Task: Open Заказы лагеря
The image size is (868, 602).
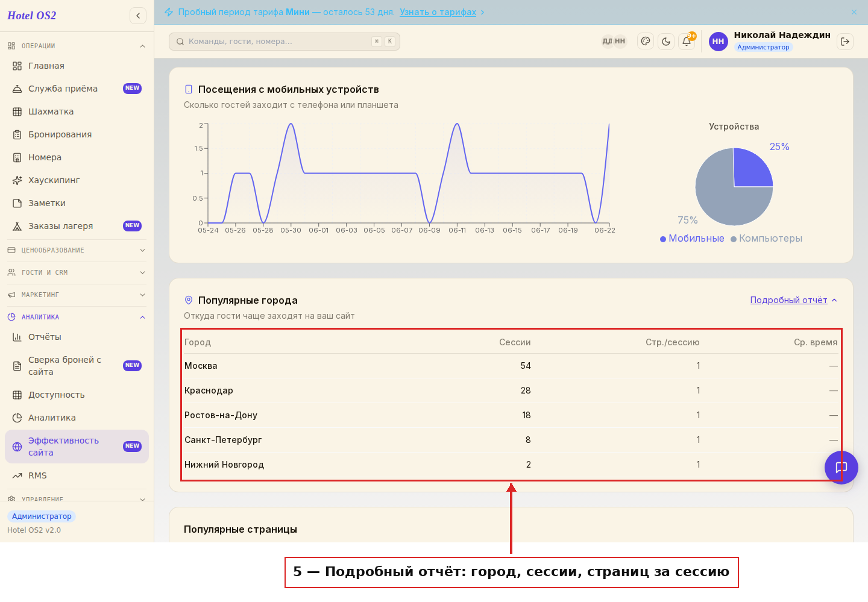Action: [77, 226]
